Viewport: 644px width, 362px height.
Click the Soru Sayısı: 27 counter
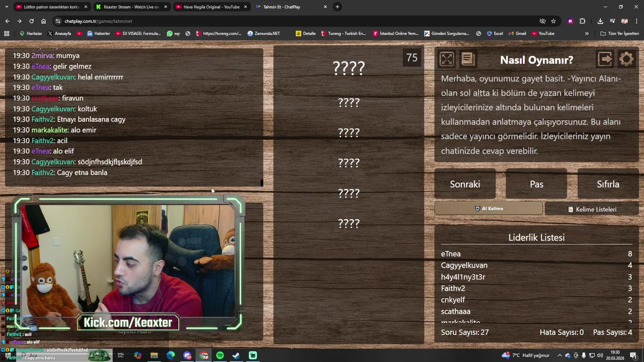click(x=465, y=332)
